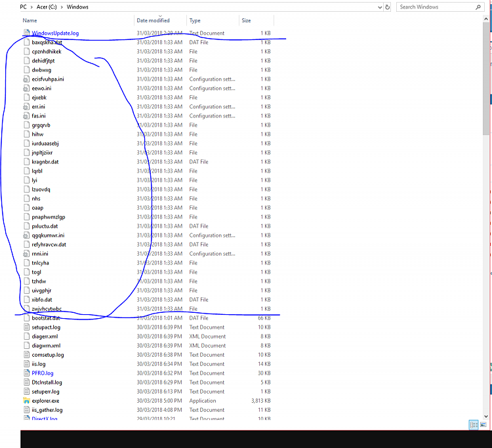492x448 pixels.
Task: Click the blank file icon beside kragnbr.dat
Action: click(x=27, y=162)
